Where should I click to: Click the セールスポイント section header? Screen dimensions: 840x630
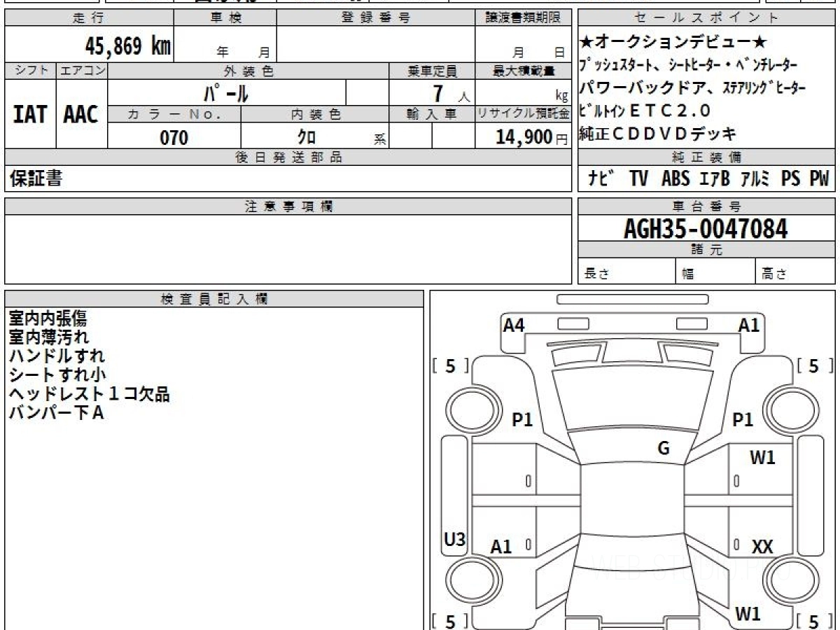click(x=707, y=18)
